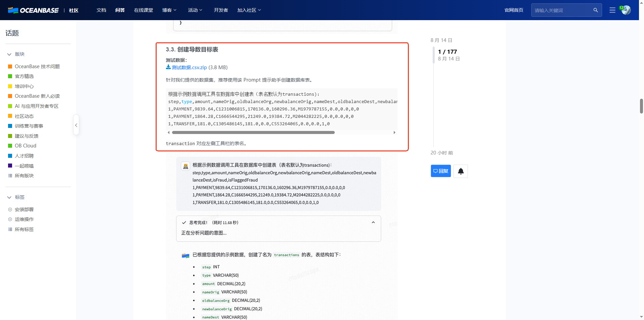Open 训练营与赛事 category
Viewport: 644px width, 320px height.
point(29,126)
